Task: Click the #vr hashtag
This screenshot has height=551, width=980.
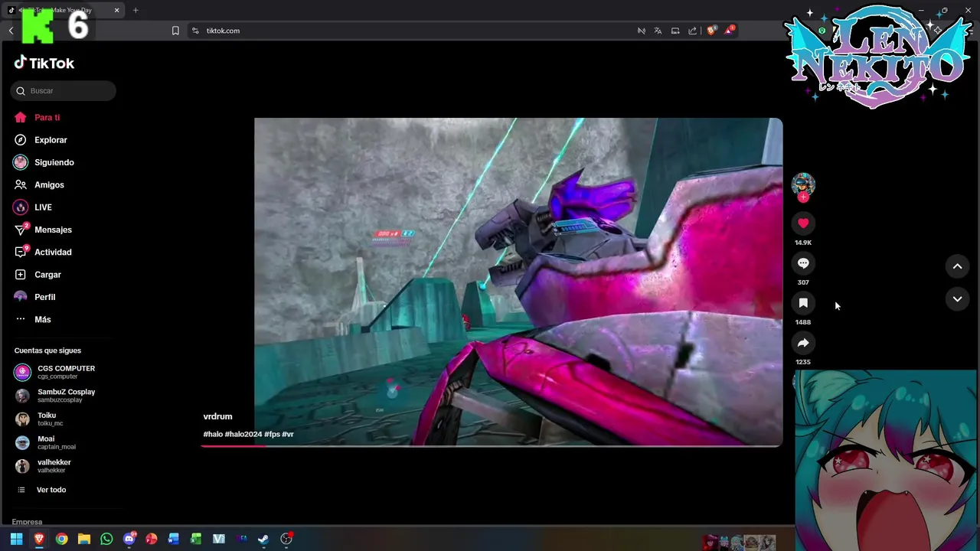Action: click(288, 434)
